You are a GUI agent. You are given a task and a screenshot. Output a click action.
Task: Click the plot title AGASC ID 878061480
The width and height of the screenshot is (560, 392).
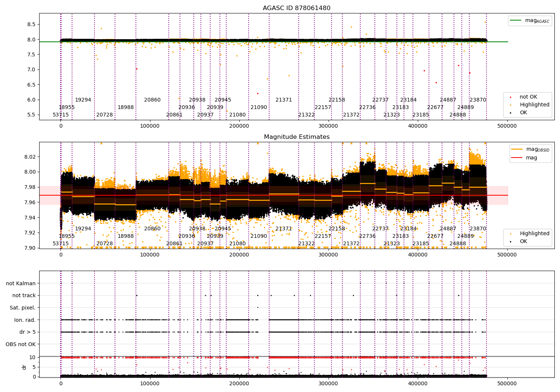(296, 8)
